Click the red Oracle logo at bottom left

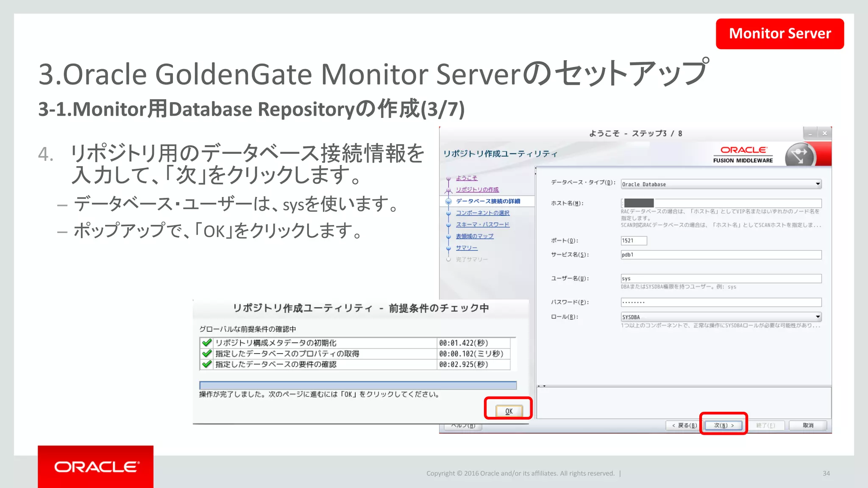tap(96, 467)
